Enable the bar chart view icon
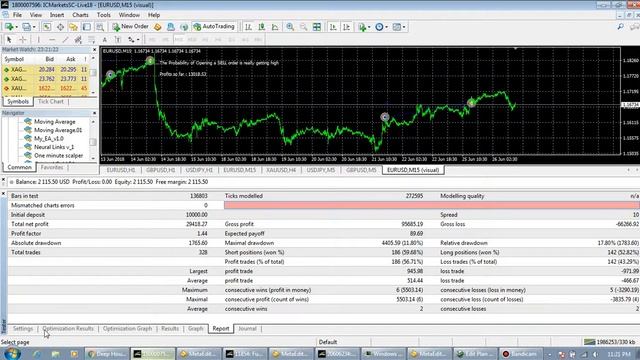The width and height of the screenshot is (640, 360). coord(248,27)
